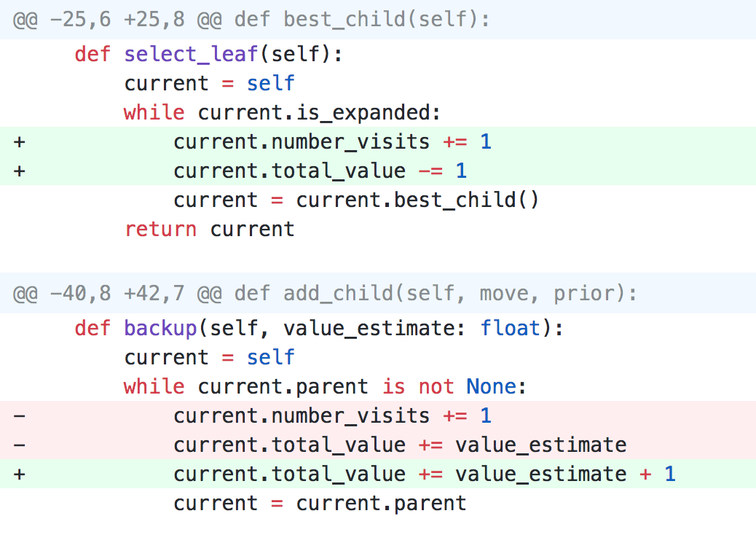Viewport: 756px width, 551px height.
Task: Click the select_leaf function name
Action: pyautogui.click(x=191, y=54)
